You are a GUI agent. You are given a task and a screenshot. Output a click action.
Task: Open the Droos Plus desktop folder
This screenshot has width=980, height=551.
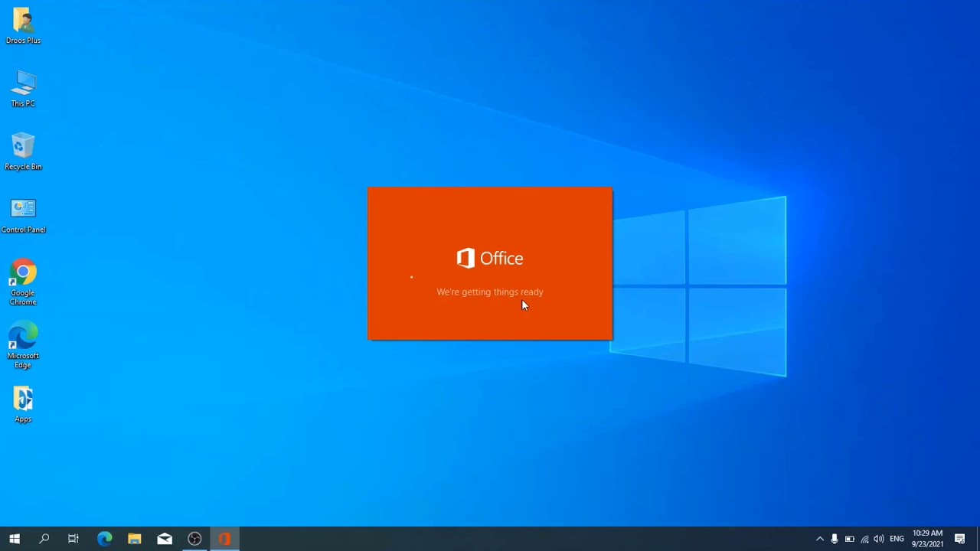[23, 26]
